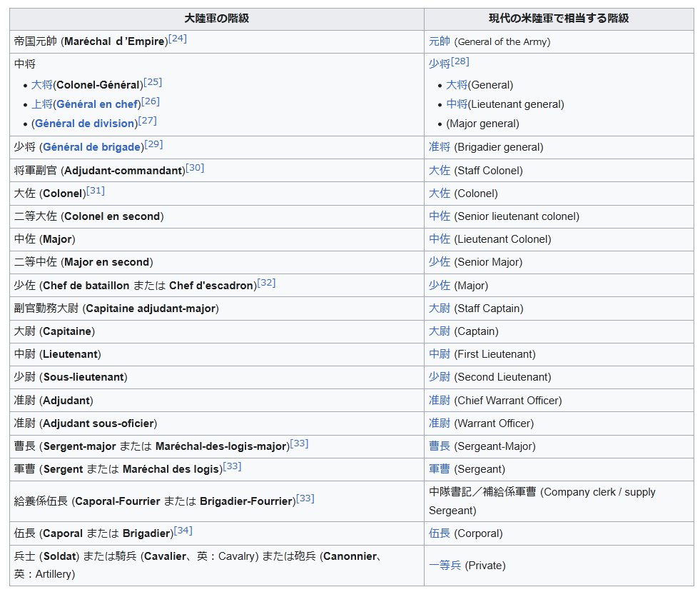Open footnote [31] after Colonel

[96, 191]
